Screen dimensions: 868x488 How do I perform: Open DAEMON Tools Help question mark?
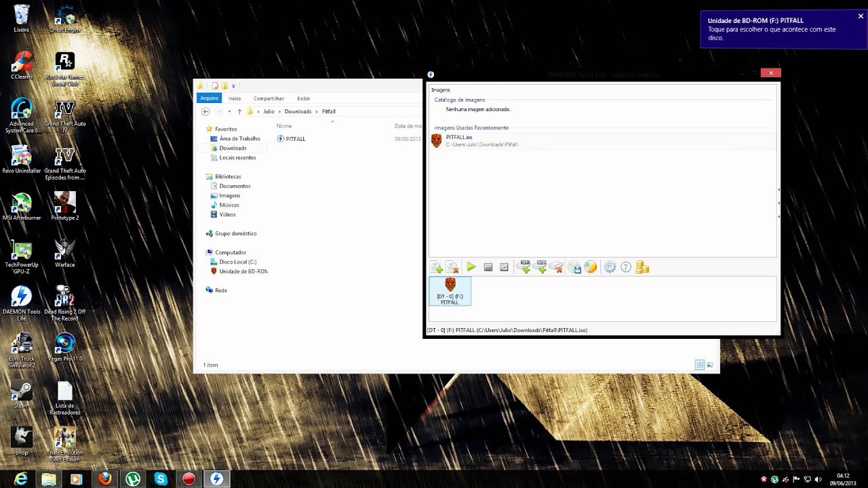pos(626,267)
